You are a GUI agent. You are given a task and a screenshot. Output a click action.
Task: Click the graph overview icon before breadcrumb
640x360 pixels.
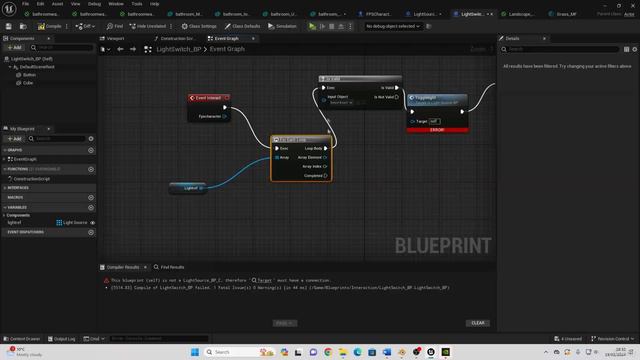pos(148,49)
